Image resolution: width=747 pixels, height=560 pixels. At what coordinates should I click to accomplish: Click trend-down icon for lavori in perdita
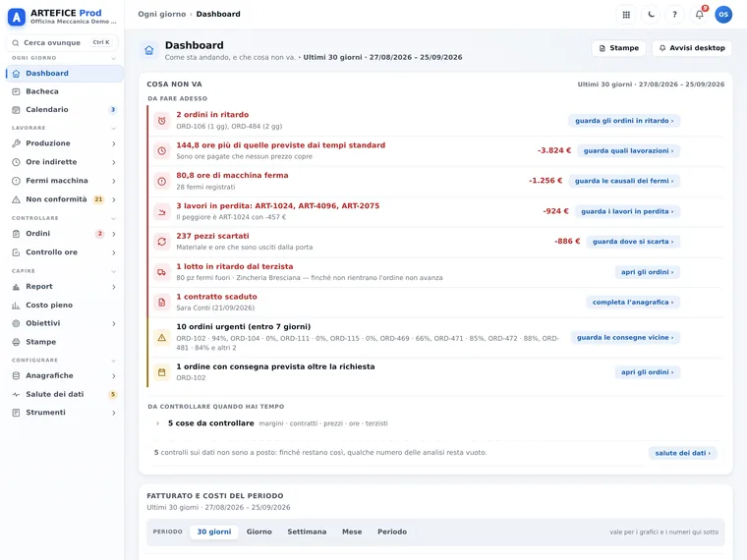(x=162, y=211)
